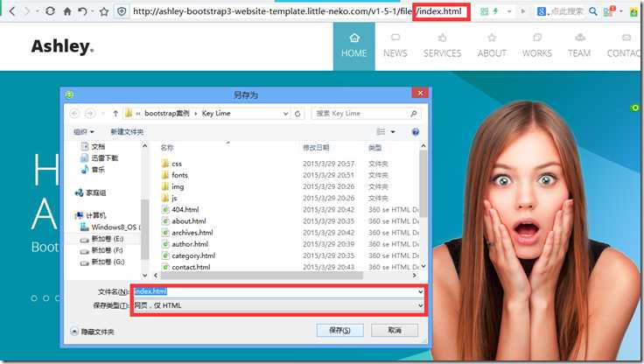The width and height of the screenshot is (644, 364).
Task: Sort files by 修改日期 column header
Action: (x=316, y=148)
